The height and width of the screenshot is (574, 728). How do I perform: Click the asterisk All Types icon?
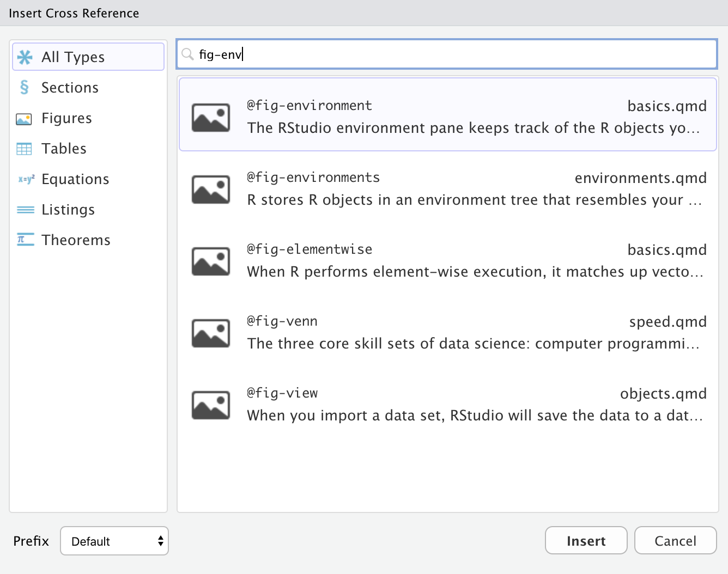25,57
